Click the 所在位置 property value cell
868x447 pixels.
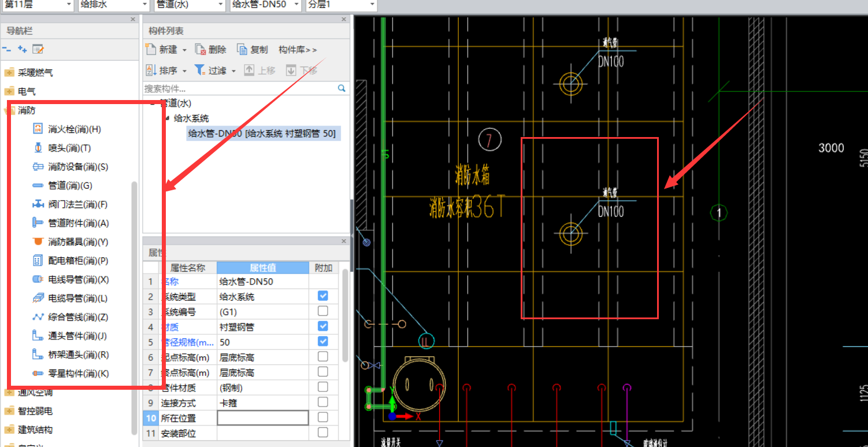tap(263, 418)
